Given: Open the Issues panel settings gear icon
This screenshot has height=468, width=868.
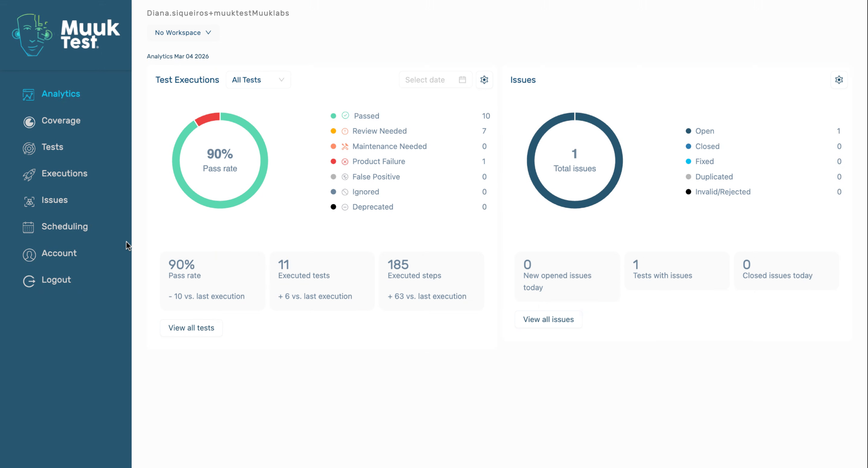Looking at the screenshot, I should click(840, 80).
